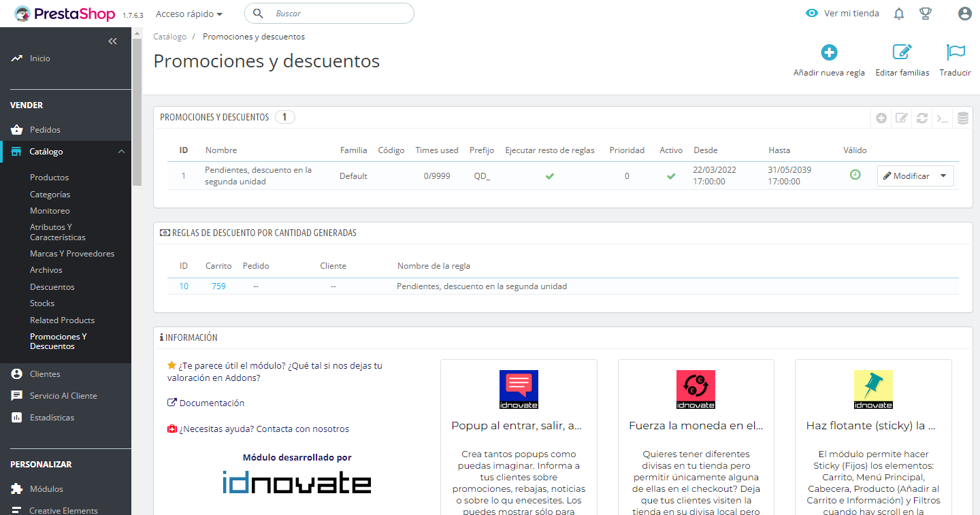Click the Módulos puzzle icon
Viewport: 980px width, 515px height.
pos(17,488)
